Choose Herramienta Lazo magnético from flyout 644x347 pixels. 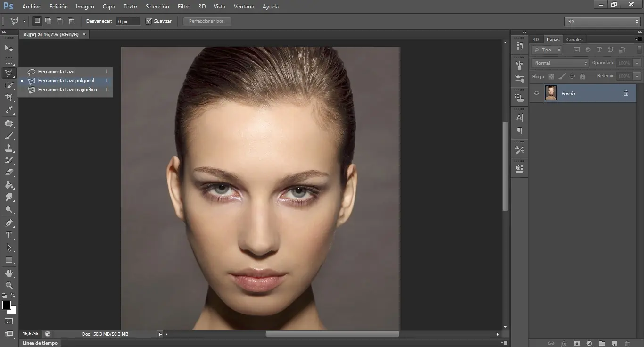tap(67, 90)
